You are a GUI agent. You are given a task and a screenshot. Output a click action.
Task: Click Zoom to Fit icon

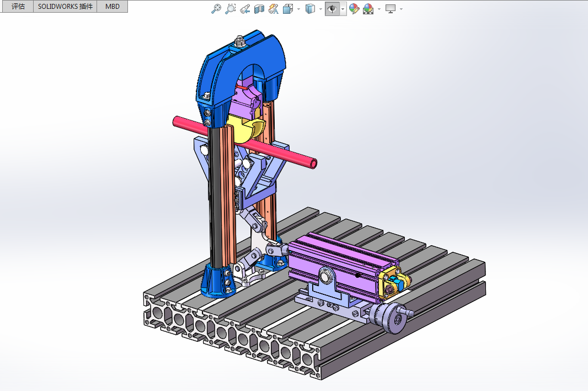216,9
